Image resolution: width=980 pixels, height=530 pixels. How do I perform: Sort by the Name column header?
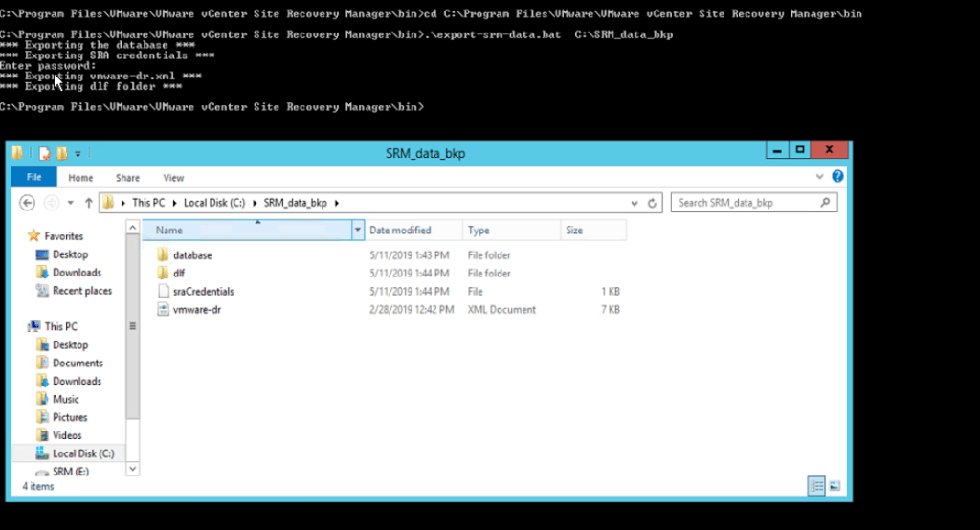(x=248, y=230)
